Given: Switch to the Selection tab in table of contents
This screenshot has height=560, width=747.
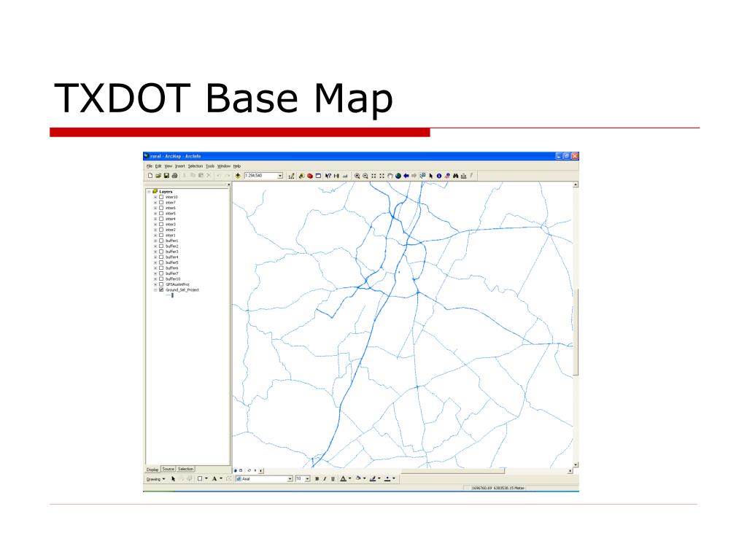Looking at the screenshot, I should [x=186, y=469].
